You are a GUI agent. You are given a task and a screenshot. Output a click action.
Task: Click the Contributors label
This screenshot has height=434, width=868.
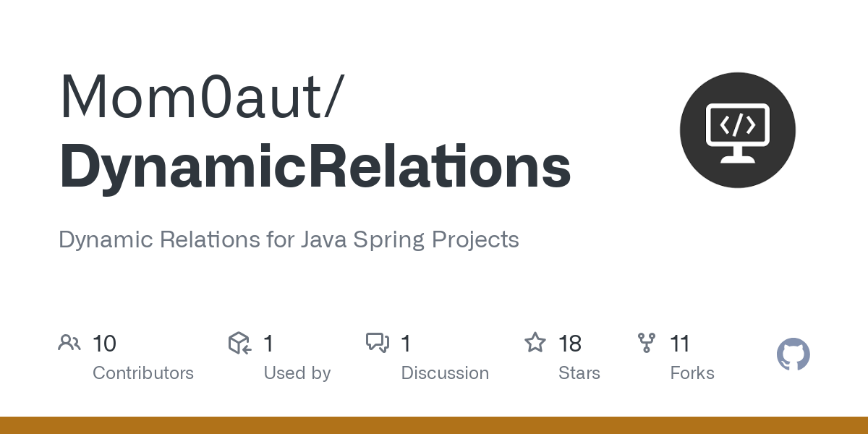pos(143,373)
